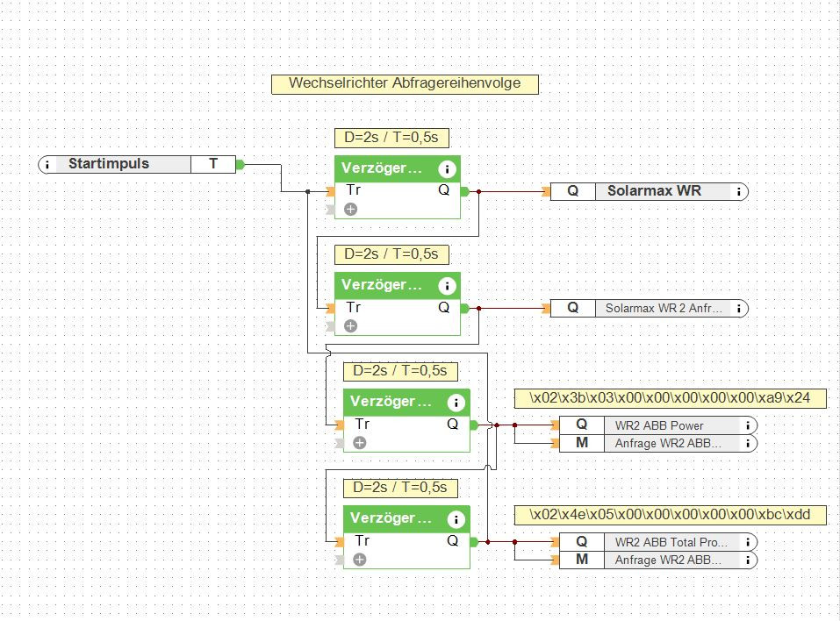Viewport: 840px width, 621px height.
Task: Click info icon of Verzöger block feeding Solarmax WR 2 Anfr
Action: 447,286
